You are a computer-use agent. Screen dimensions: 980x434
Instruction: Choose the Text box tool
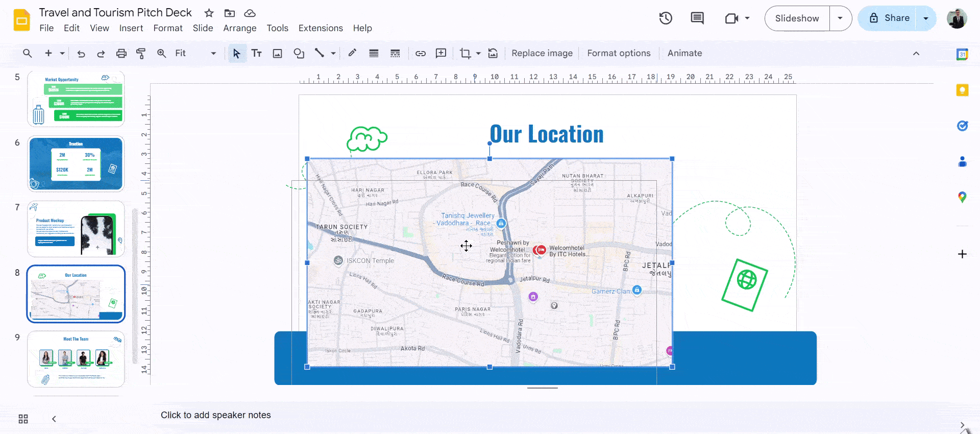tap(256, 54)
